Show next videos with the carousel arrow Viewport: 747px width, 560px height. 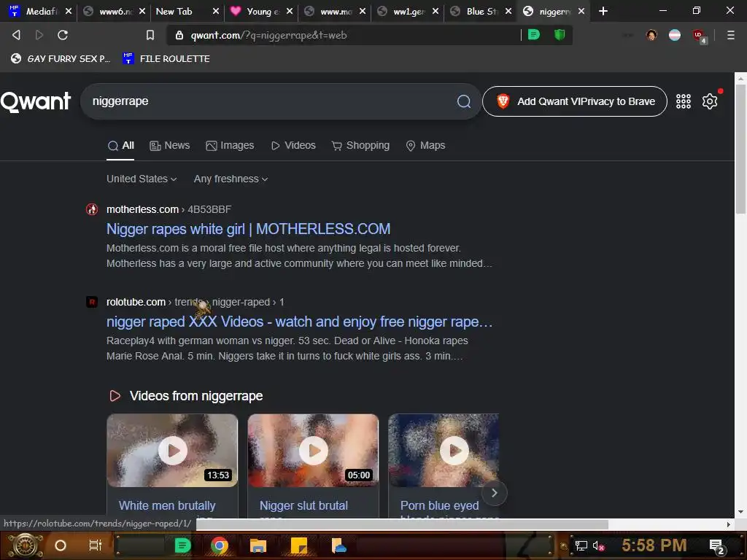[x=494, y=493]
